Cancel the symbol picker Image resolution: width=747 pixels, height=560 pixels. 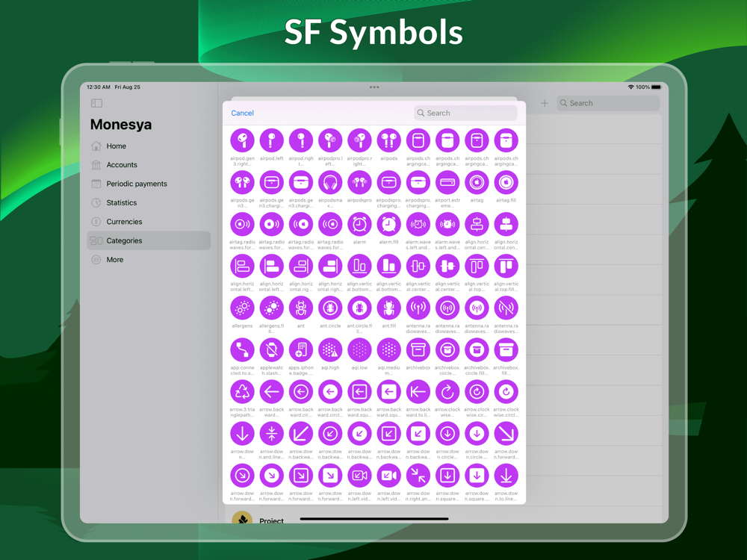point(242,113)
